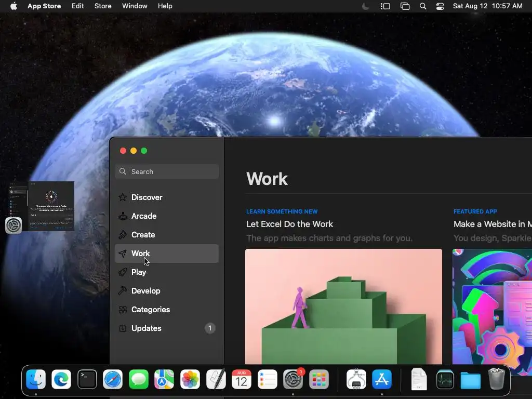Switch to the System Settings Stage Manager thumbnail

(x=42, y=206)
